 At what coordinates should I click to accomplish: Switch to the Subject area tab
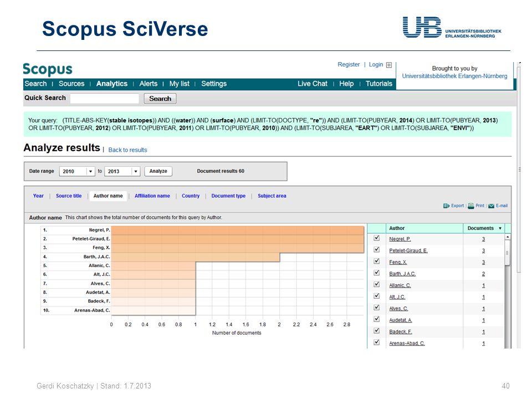[272, 196]
